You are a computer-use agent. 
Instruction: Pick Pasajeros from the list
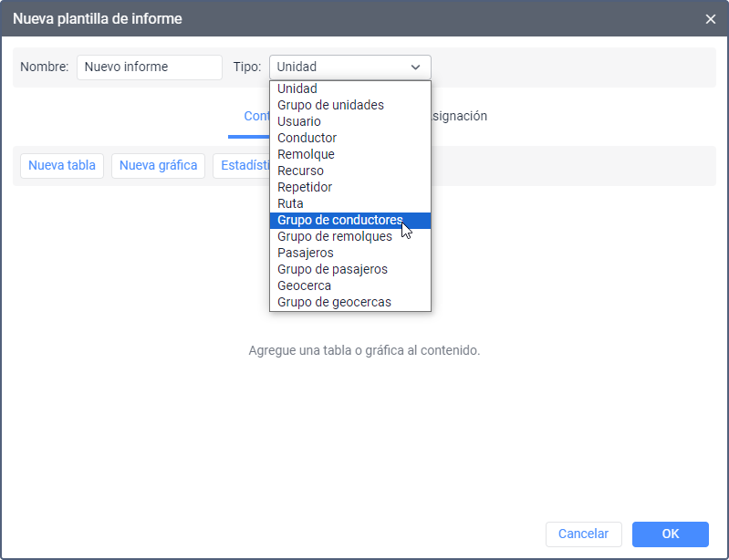point(306,253)
